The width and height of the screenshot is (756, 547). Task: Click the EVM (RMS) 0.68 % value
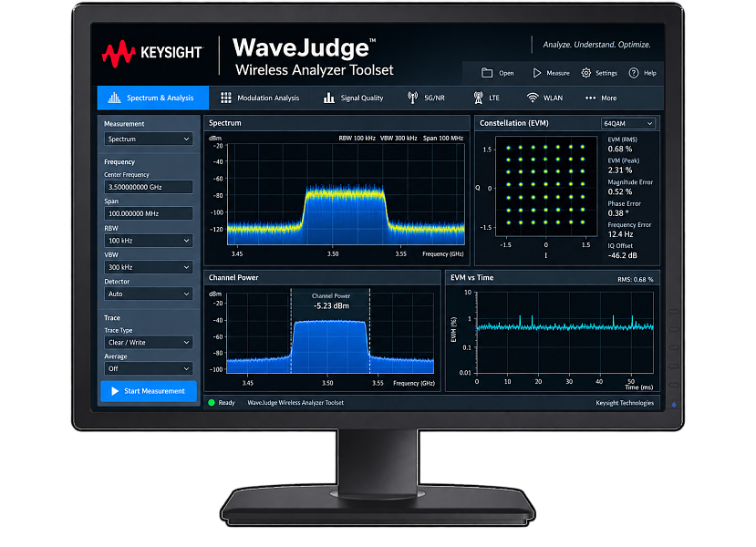tap(619, 149)
